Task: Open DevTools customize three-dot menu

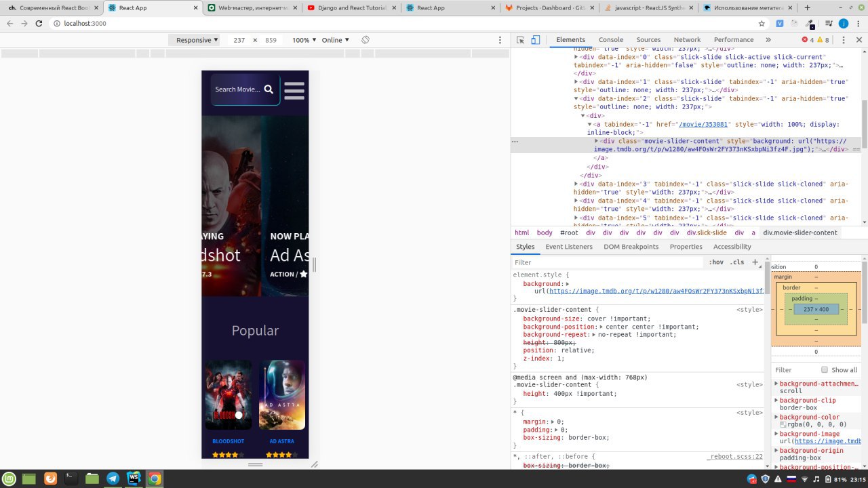Action: coord(843,40)
